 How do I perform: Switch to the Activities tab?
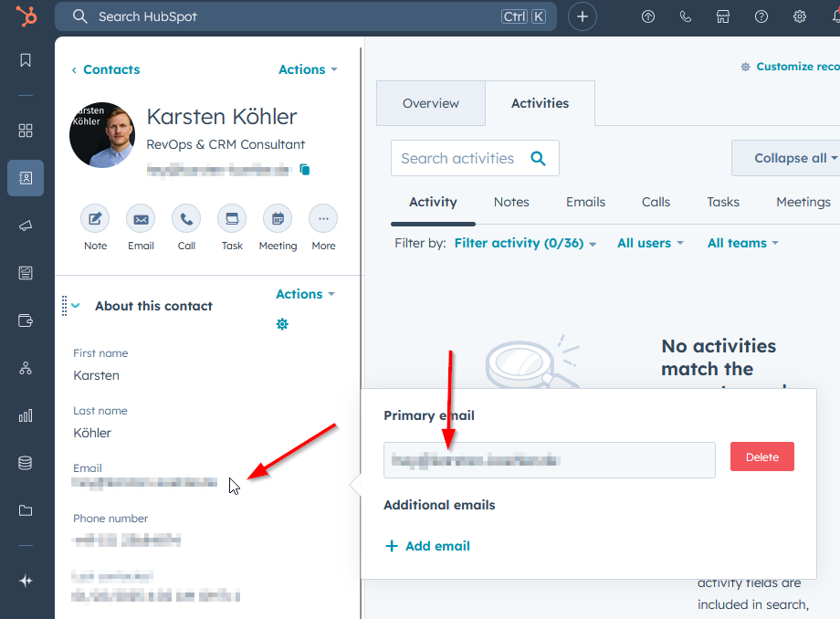[x=540, y=103]
